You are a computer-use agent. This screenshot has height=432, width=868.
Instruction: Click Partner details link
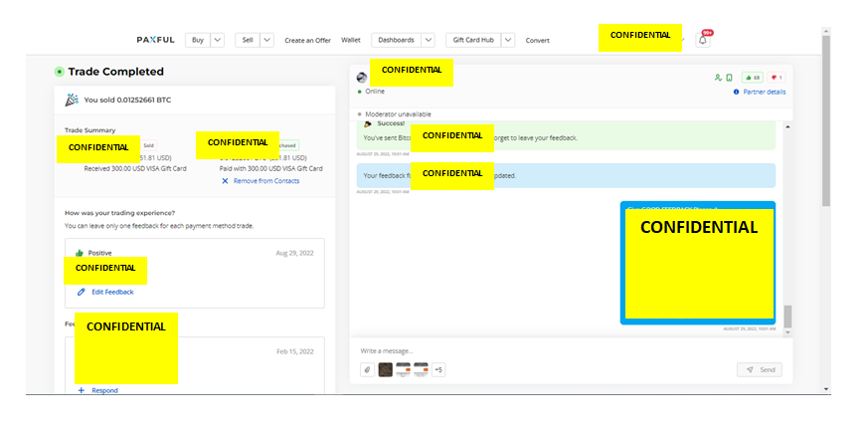764,92
